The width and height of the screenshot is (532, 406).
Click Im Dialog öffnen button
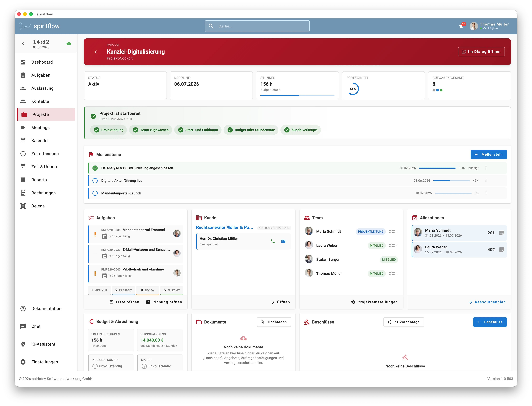pyautogui.click(x=481, y=52)
